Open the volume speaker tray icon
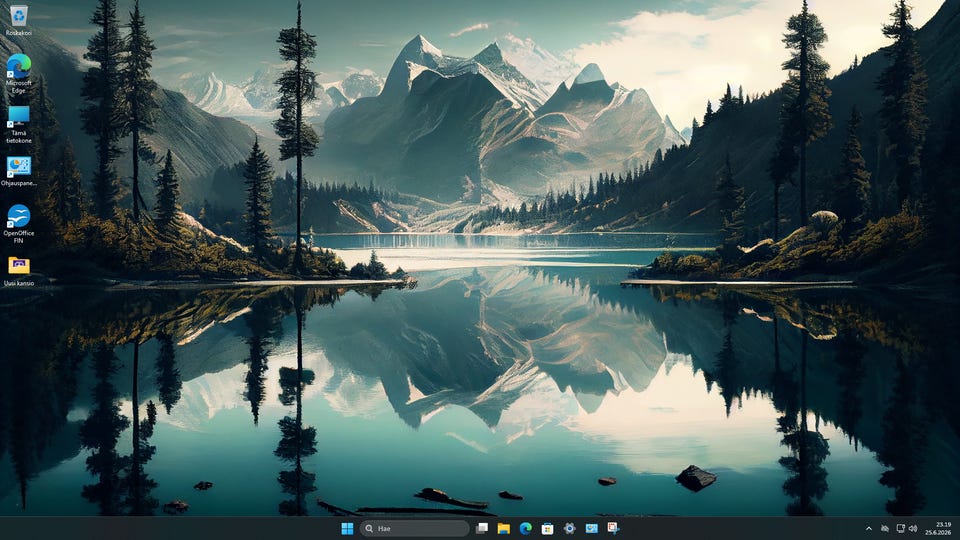Viewport: 960px width, 540px height. point(913,528)
